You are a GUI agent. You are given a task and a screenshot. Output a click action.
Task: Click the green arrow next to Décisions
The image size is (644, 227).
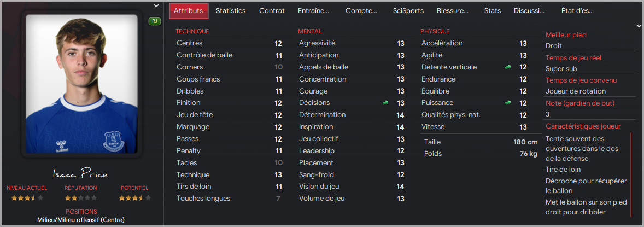point(385,103)
